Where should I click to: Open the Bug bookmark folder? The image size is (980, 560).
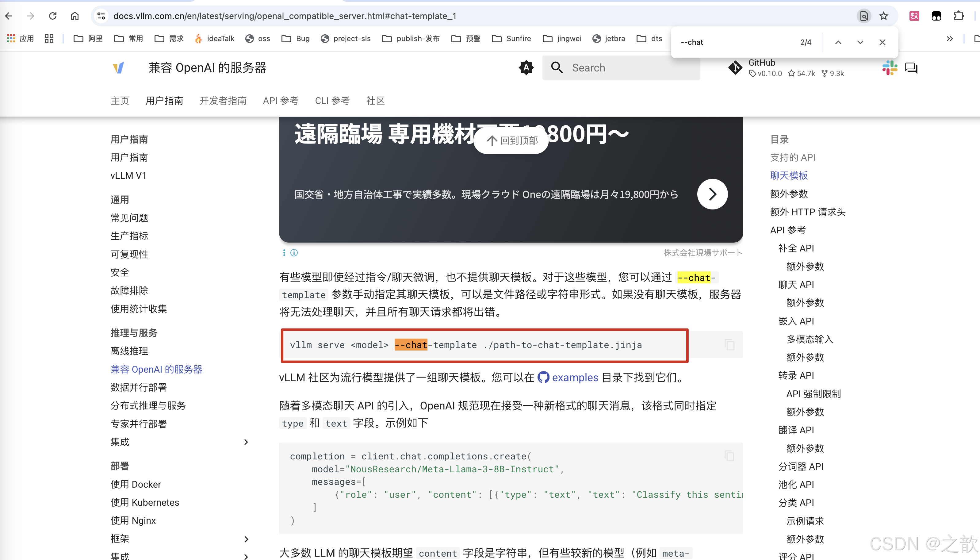[295, 38]
